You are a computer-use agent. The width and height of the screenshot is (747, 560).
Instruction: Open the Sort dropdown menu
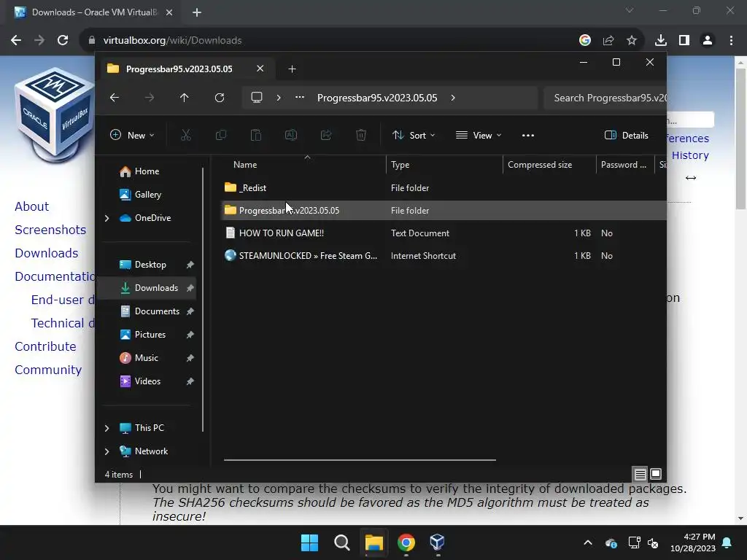coord(414,135)
